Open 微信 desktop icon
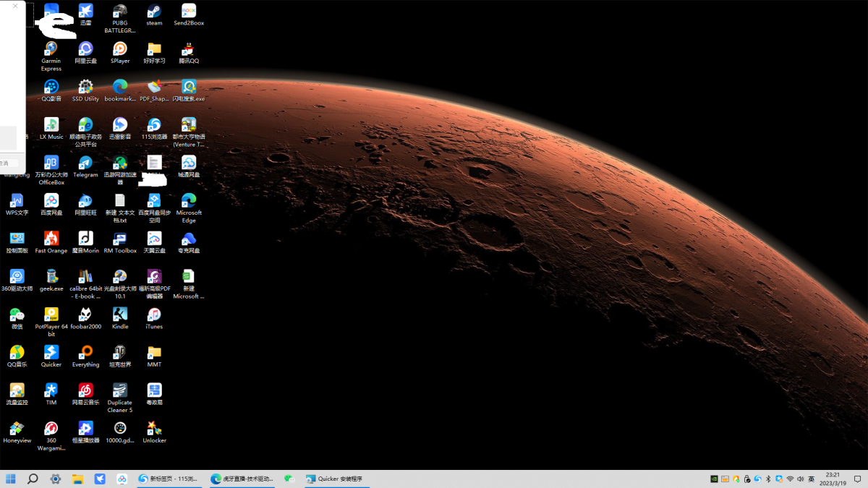This screenshot has height=488, width=868. click(17, 319)
